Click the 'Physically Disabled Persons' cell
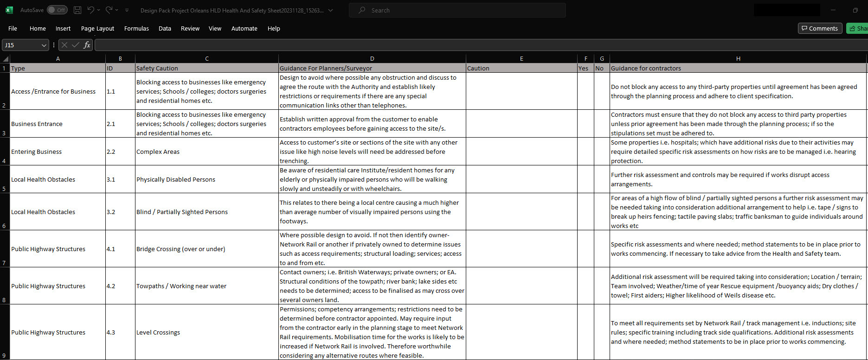Image resolution: width=868 pixels, height=360 pixels. [207, 179]
